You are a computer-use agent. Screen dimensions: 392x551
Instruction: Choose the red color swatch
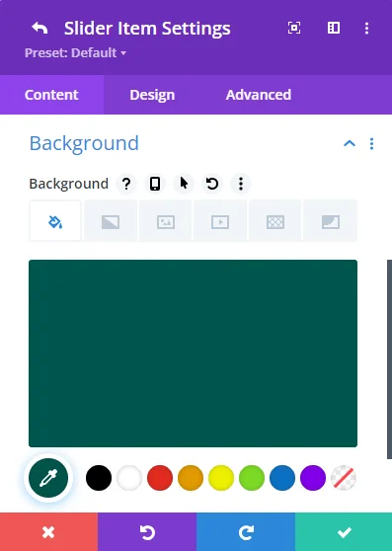click(x=160, y=478)
